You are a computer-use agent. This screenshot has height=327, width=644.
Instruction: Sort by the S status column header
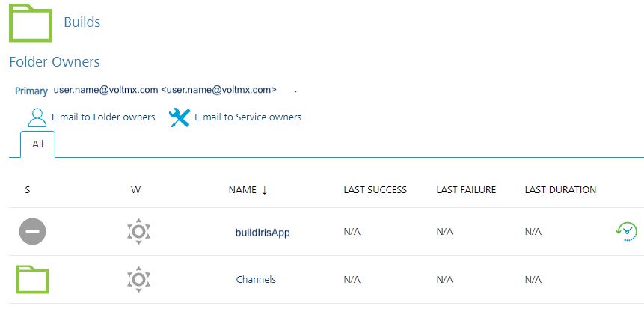pos(28,190)
